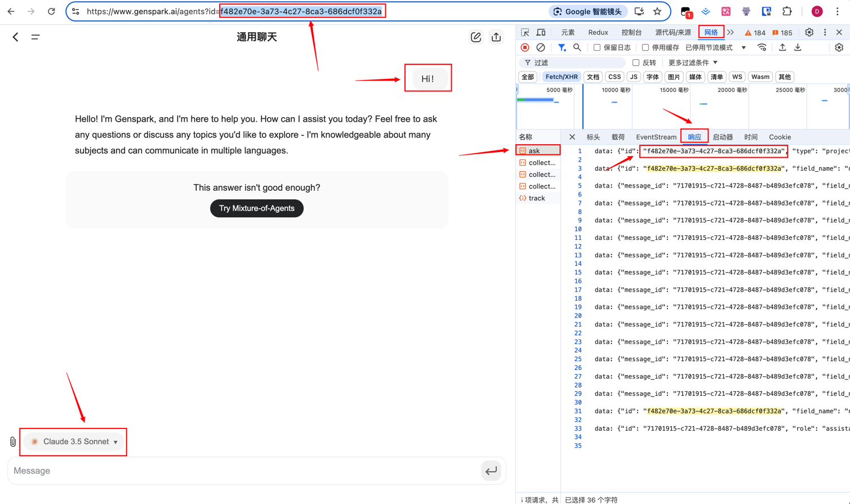
Task: Open the 载荷 Payload tab
Action: 618,137
